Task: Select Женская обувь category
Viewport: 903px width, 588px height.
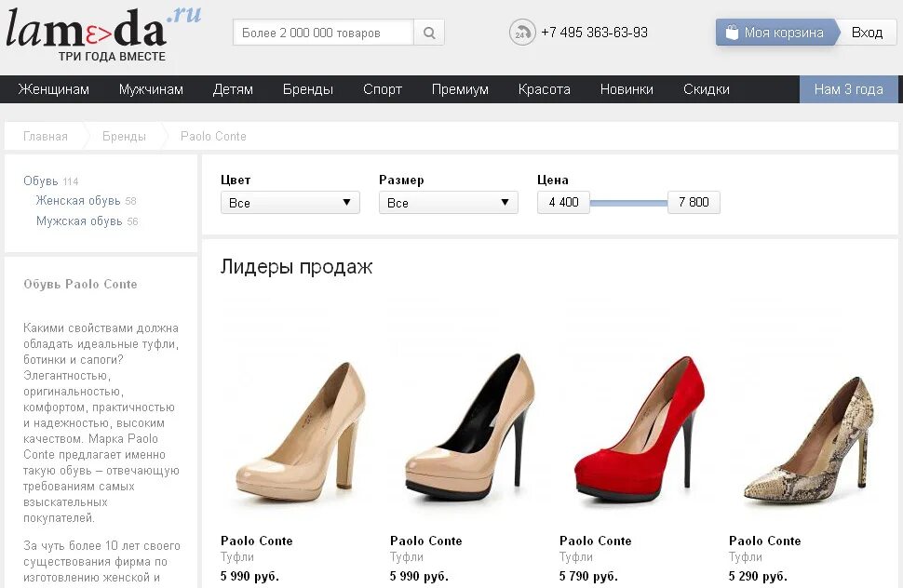Action: pyautogui.click(x=86, y=201)
